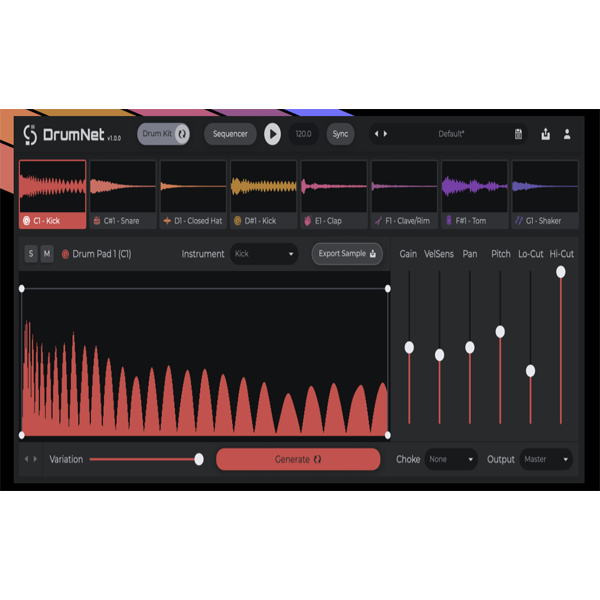Image resolution: width=600 pixels, height=600 pixels.
Task: Click the snare icon on the C#1 pad
Action: coord(97,221)
